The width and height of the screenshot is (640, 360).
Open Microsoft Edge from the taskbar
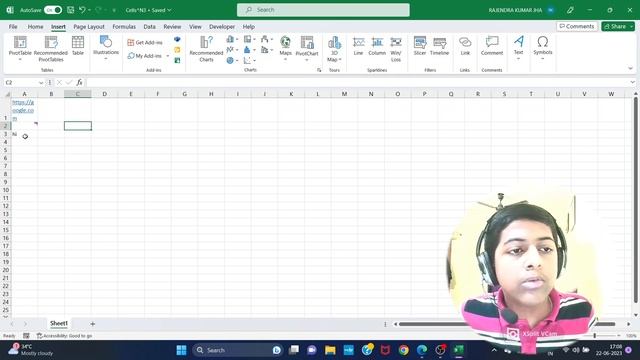point(422,350)
